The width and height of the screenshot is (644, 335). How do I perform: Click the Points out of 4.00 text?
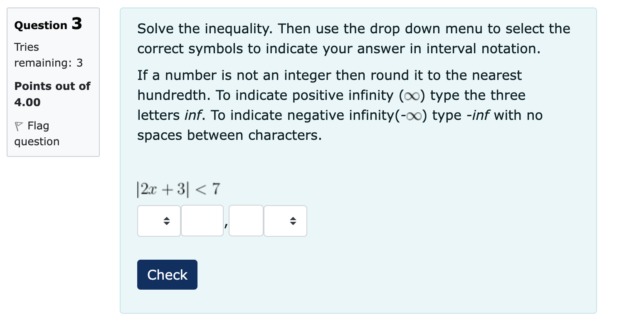click(x=52, y=94)
